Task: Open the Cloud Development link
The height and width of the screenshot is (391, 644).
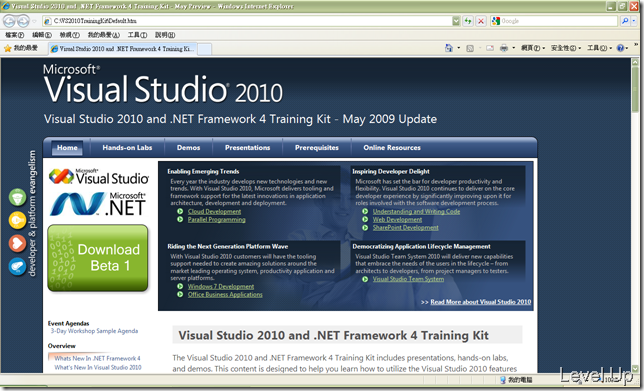Action: [214, 212]
